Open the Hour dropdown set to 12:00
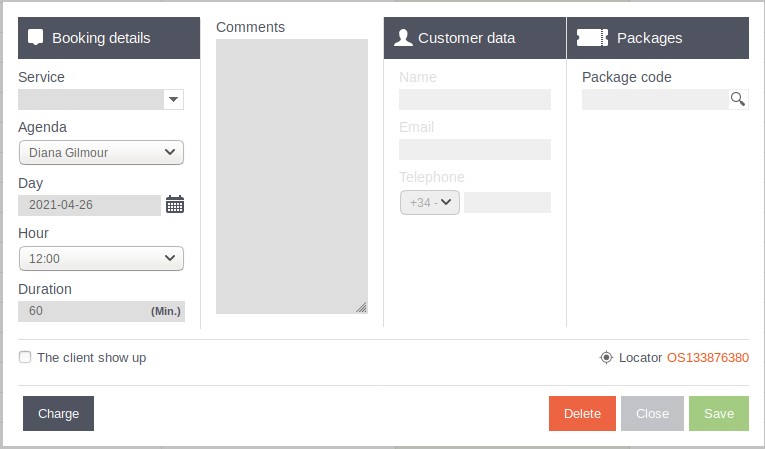 [x=101, y=259]
